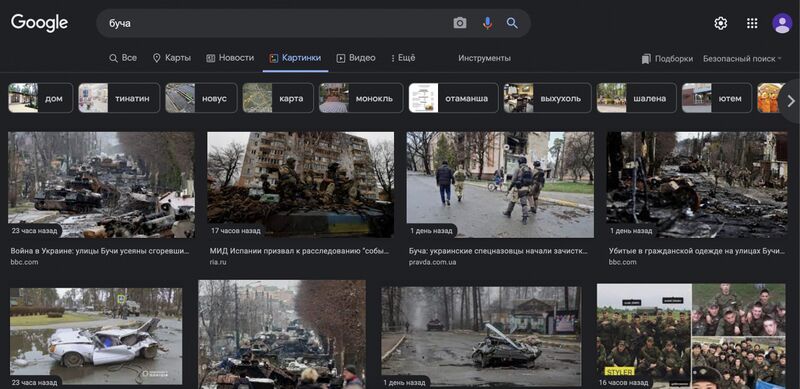The width and height of the screenshot is (800, 389).
Task: Open the Безопасный поиск dropdown
Action: pyautogui.click(x=742, y=58)
